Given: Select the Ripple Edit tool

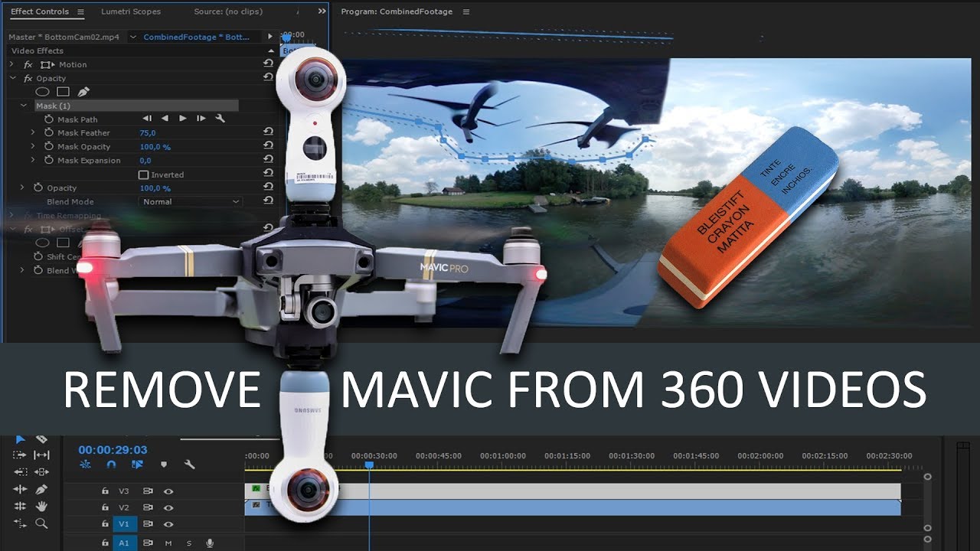Looking at the screenshot, I should click(21, 489).
